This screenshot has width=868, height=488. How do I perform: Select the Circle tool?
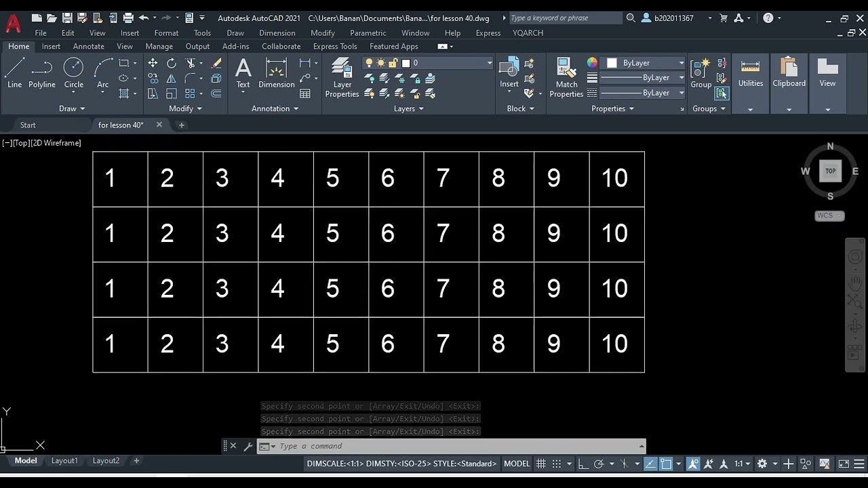73,73
